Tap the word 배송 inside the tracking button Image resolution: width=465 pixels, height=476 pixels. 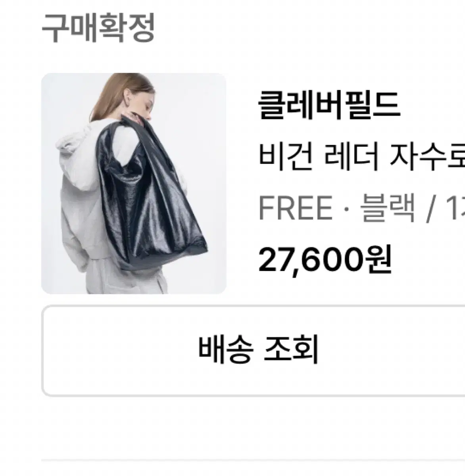pos(225,351)
